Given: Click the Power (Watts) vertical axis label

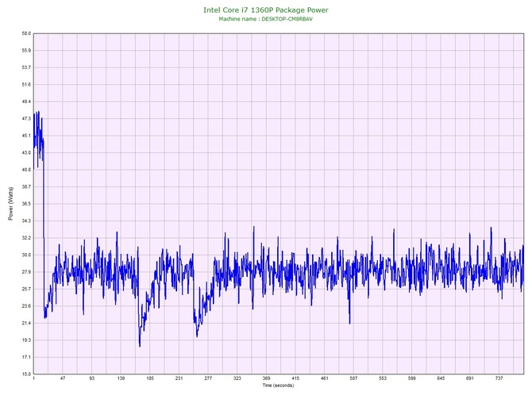Looking at the screenshot, I should tap(10, 204).
